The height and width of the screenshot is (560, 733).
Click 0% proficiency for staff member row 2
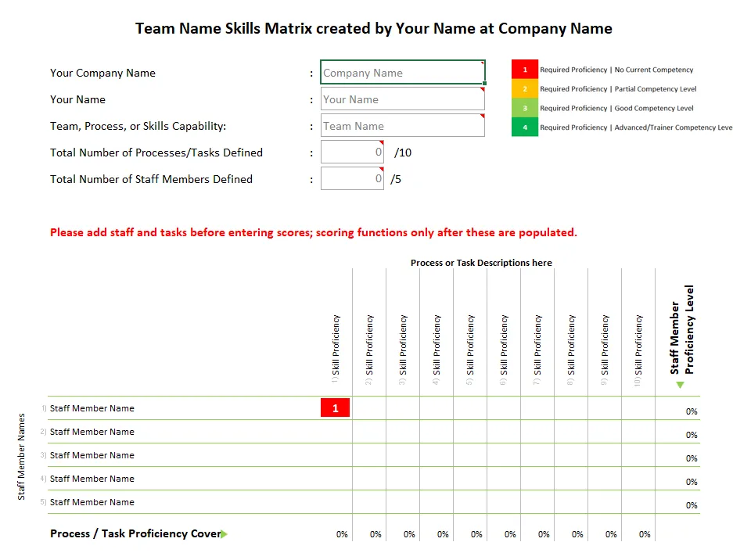[692, 435]
